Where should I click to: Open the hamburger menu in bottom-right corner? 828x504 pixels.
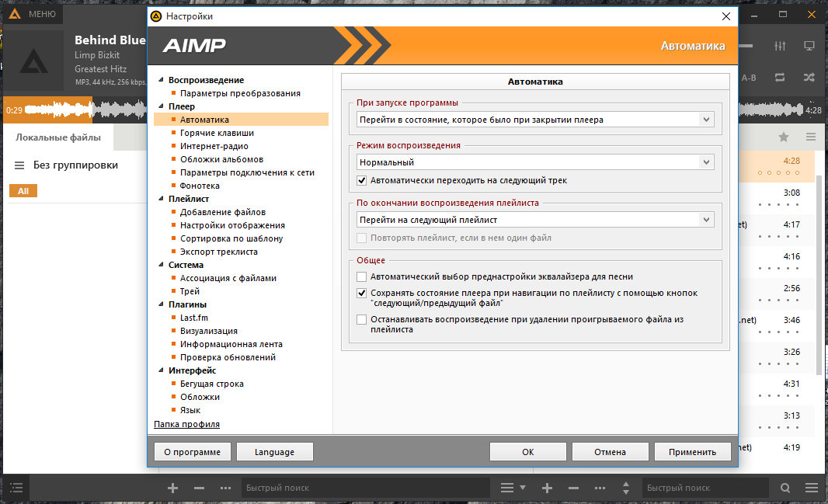tap(812, 488)
